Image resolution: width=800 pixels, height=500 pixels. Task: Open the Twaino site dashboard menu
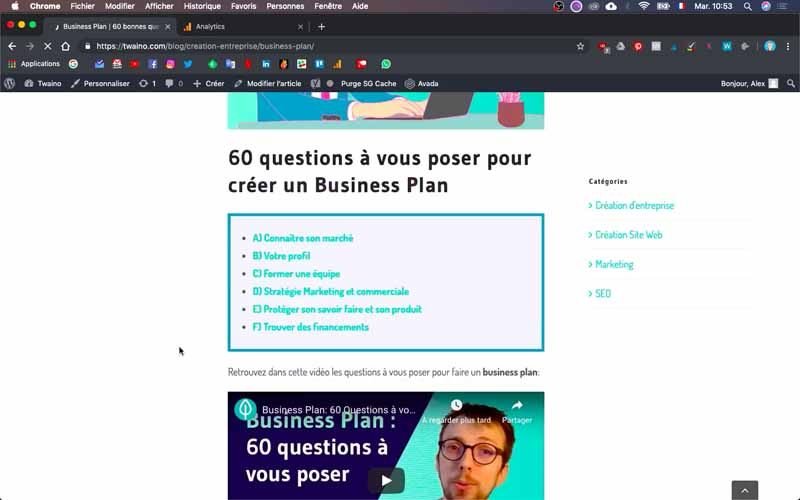pyautogui.click(x=43, y=83)
